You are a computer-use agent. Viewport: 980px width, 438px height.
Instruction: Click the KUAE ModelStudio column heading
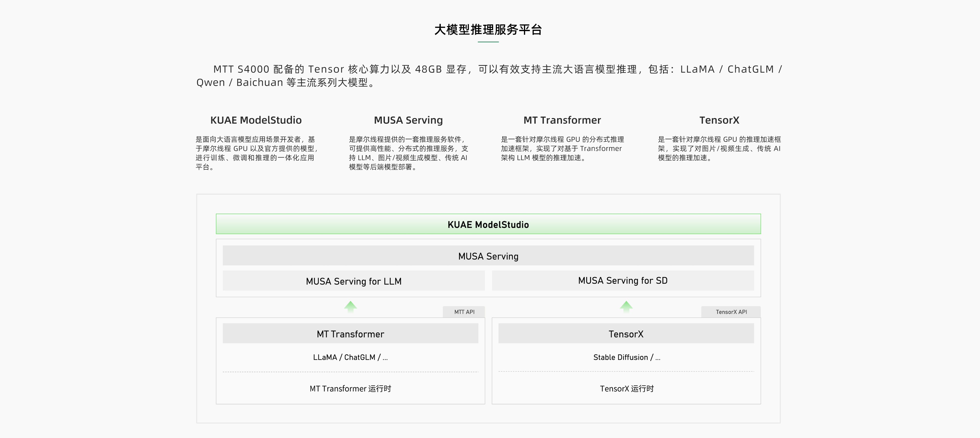[x=256, y=120]
